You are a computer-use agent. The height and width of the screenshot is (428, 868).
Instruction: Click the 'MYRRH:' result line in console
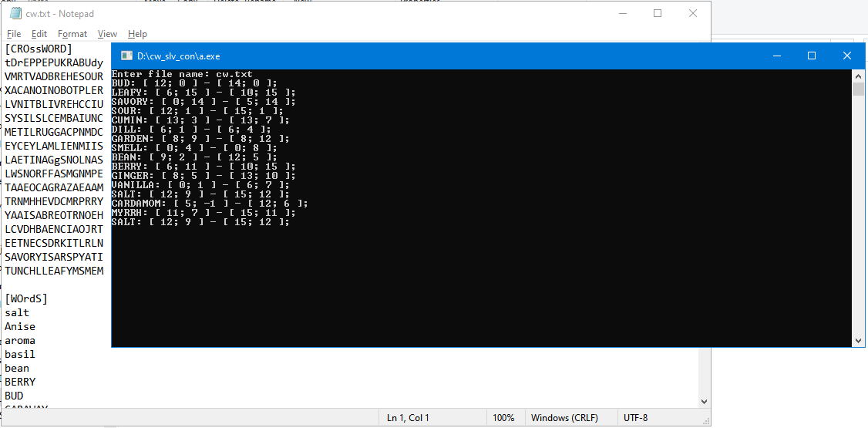tap(204, 213)
